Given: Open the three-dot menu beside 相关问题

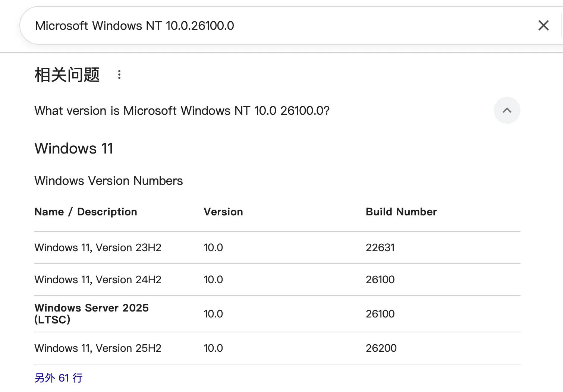Looking at the screenshot, I should click(x=119, y=75).
